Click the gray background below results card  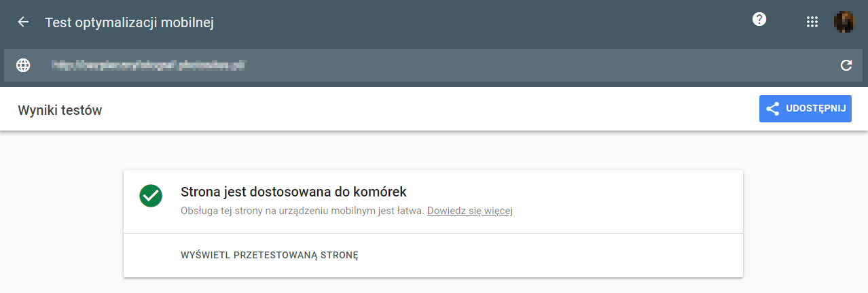point(433,286)
